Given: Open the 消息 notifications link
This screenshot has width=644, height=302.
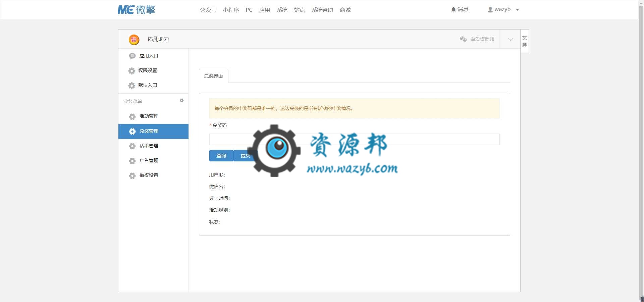Looking at the screenshot, I should click(463, 9).
